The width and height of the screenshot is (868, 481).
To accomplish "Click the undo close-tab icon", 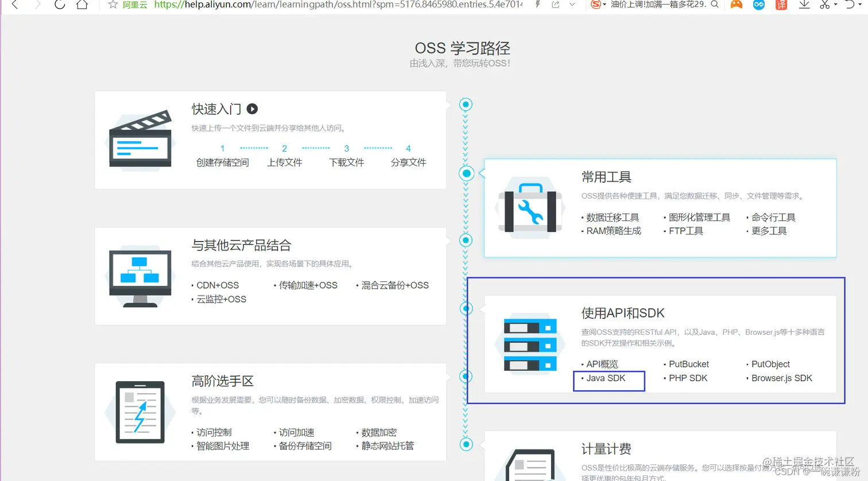I will click(850, 5).
